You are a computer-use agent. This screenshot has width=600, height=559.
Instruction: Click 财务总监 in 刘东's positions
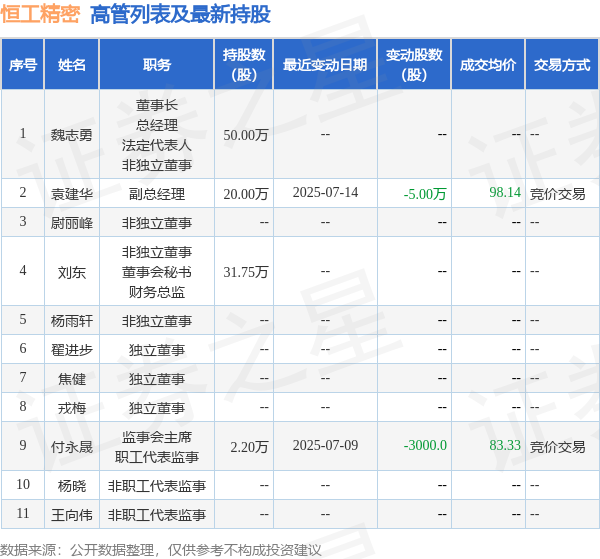[x=157, y=292]
